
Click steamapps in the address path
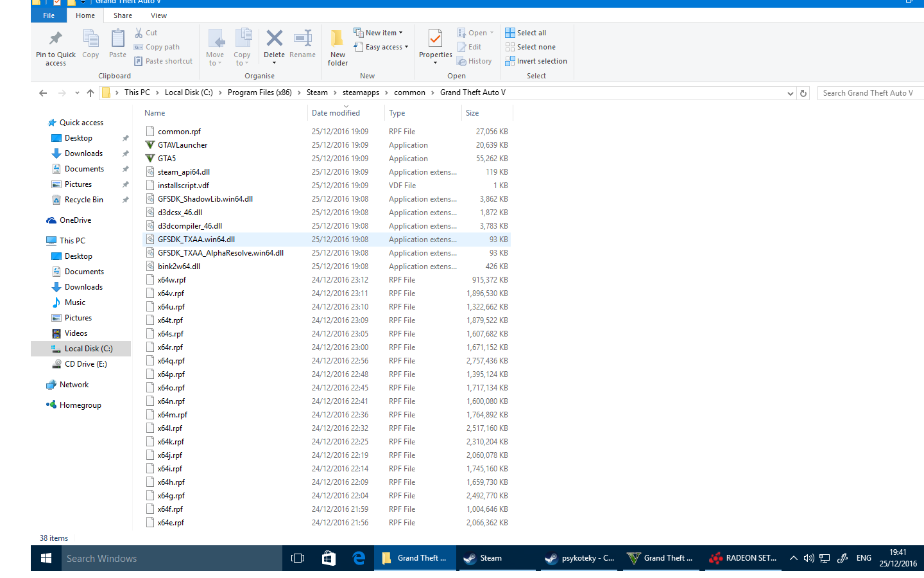point(361,92)
